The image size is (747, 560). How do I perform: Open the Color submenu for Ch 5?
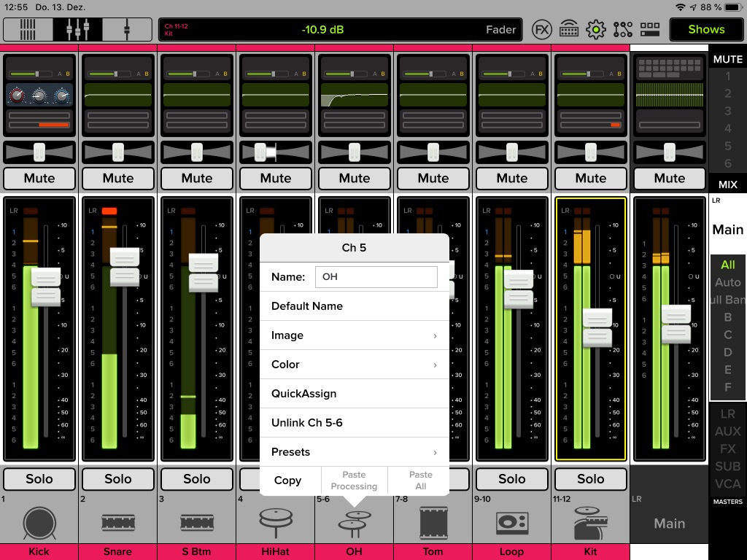[x=354, y=364]
